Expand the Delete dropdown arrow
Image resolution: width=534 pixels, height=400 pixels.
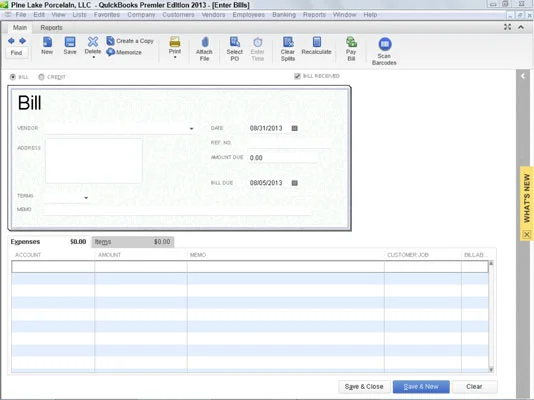pyautogui.click(x=93, y=58)
